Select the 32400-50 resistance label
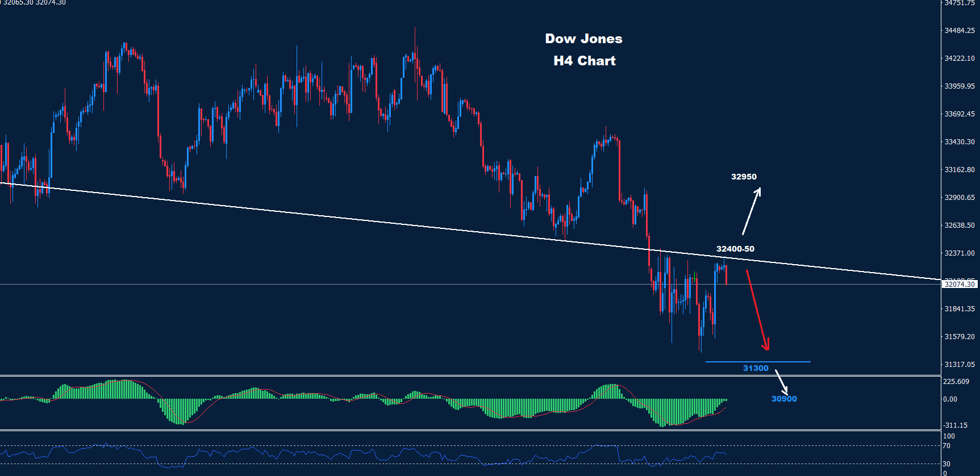The height and width of the screenshot is (476, 980). click(x=735, y=249)
